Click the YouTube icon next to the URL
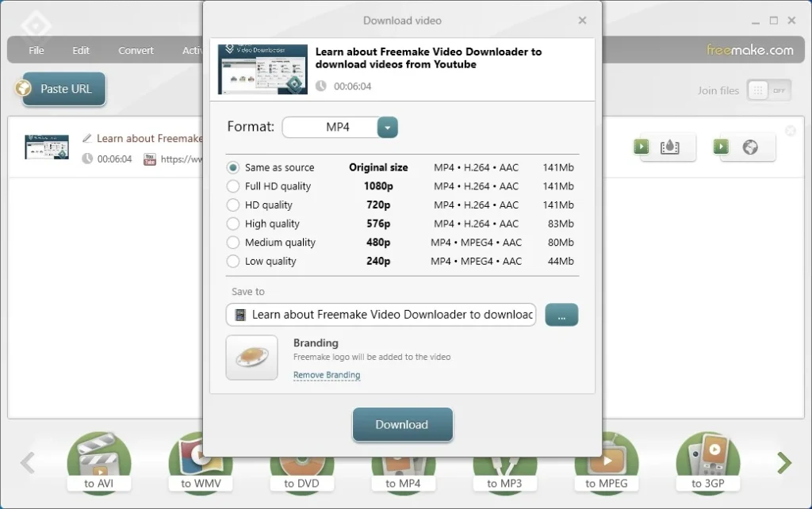The image size is (812, 509). pyautogui.click(x=150, y=159)
